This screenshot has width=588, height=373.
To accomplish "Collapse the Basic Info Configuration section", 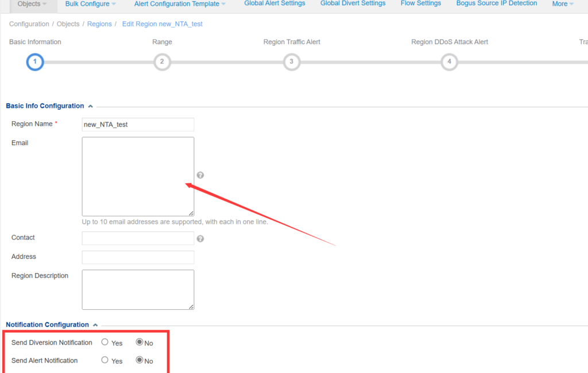I will click(90, 106).
